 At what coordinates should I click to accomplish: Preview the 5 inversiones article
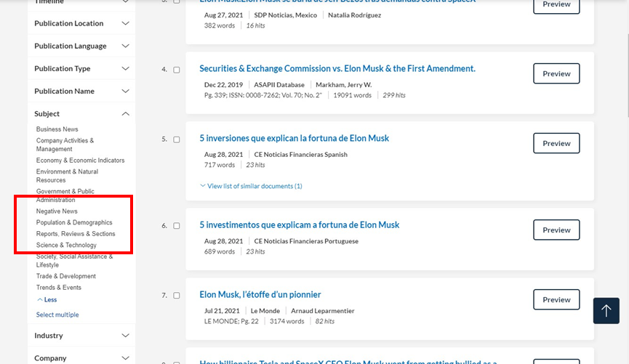[556, 143]
